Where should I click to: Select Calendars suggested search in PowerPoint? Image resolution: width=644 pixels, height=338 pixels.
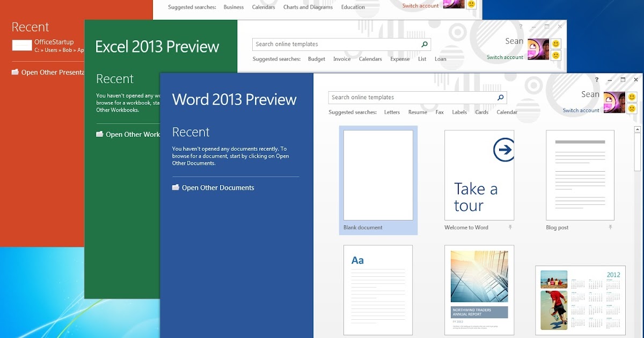coord(264,7)
